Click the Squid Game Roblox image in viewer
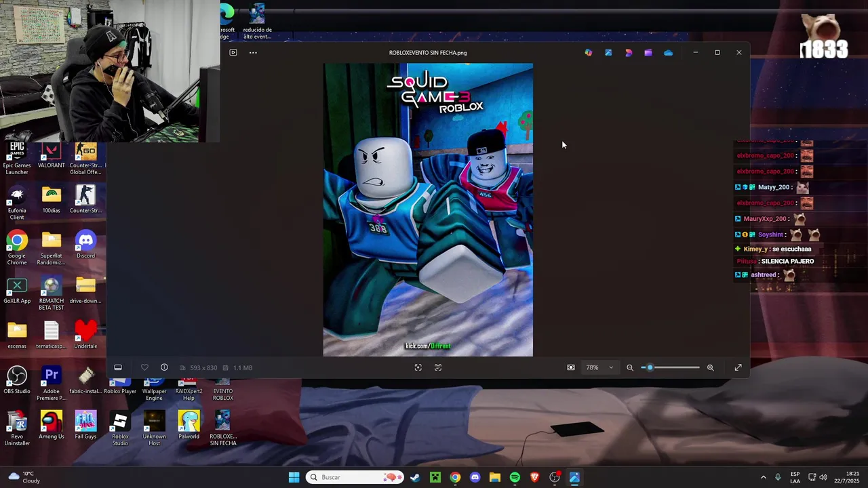Image resolution: width=868 pixels, height=488 pixels. [428, 209]
